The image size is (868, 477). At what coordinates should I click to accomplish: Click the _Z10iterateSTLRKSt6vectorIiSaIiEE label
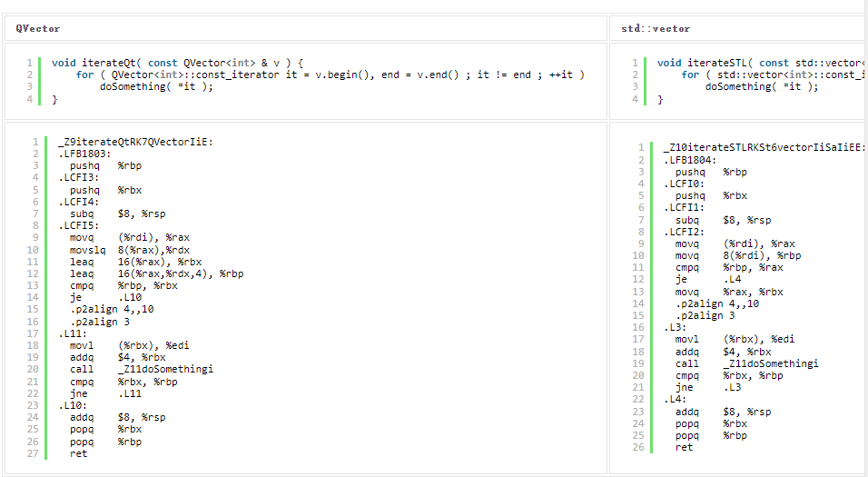(764, 147)
